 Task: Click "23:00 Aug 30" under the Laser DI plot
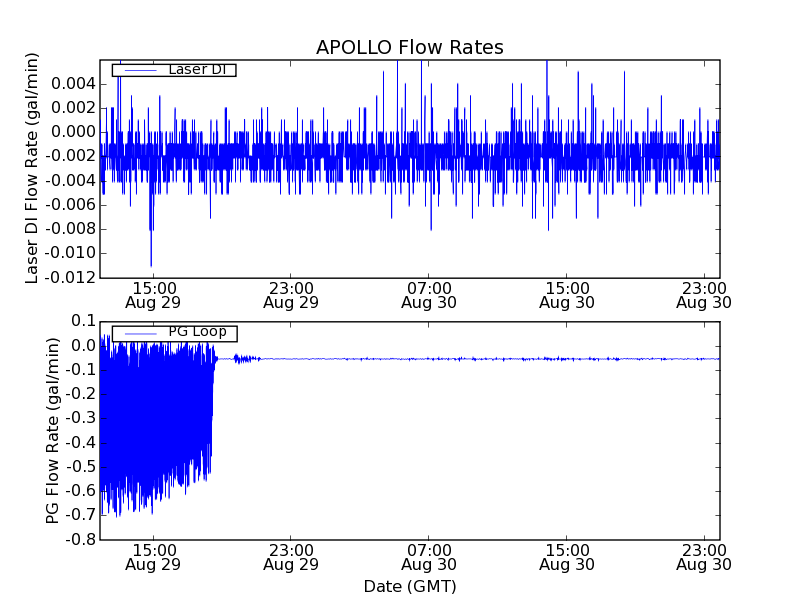click(x=704, y=295)
